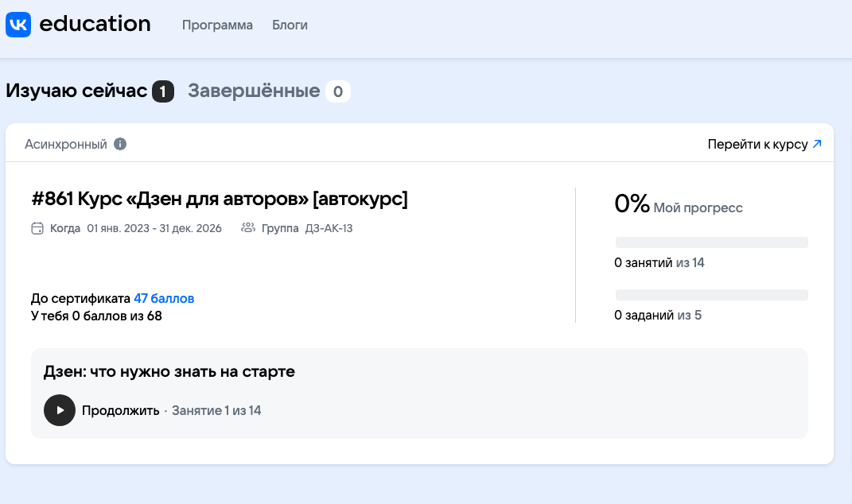The width and height of the screenshot is (852, 504).
Task: Open course title #861 Курс «Дзен для авторов»
Action: (x=220, y=199)
